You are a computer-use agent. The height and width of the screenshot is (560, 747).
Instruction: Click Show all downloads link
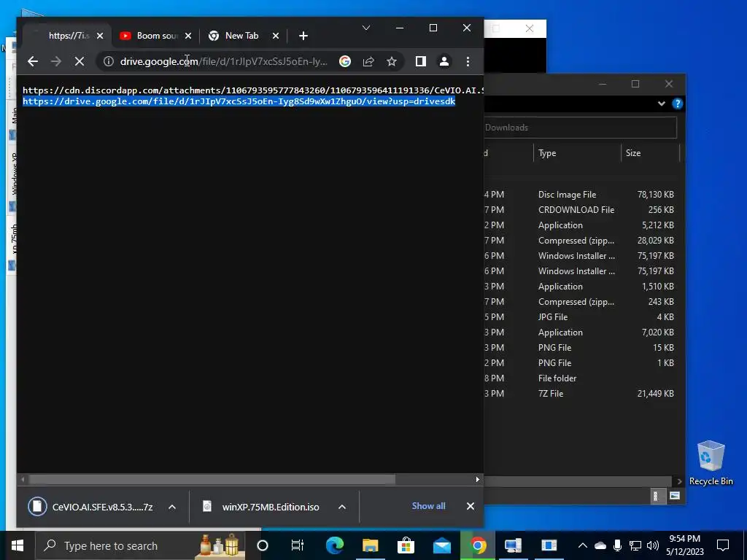428,506
